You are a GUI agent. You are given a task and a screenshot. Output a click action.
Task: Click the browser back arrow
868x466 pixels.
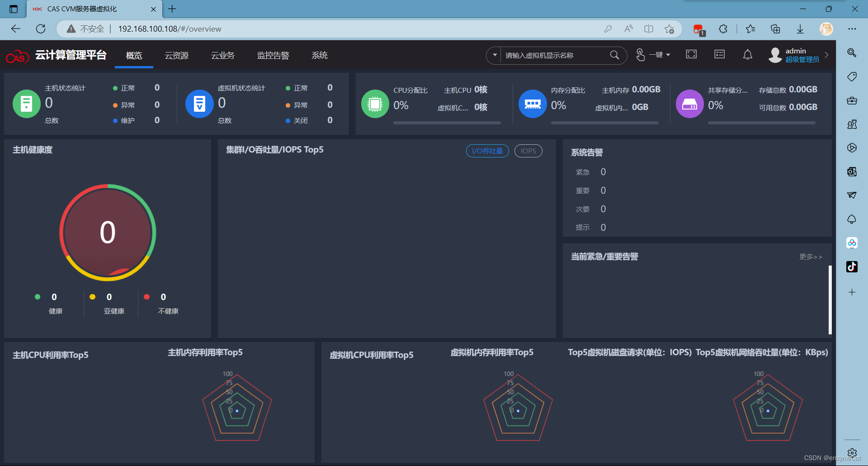pyautogui.click(x=16, y=29)
